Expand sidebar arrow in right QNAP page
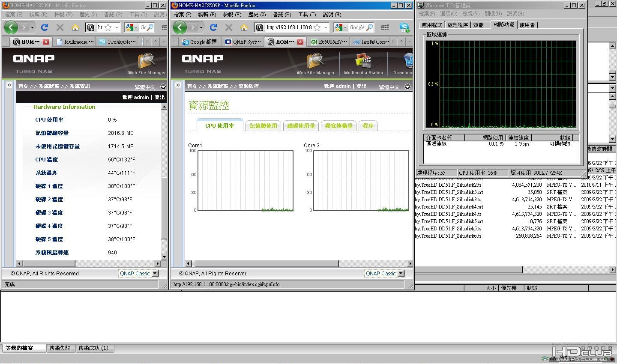 178,85
